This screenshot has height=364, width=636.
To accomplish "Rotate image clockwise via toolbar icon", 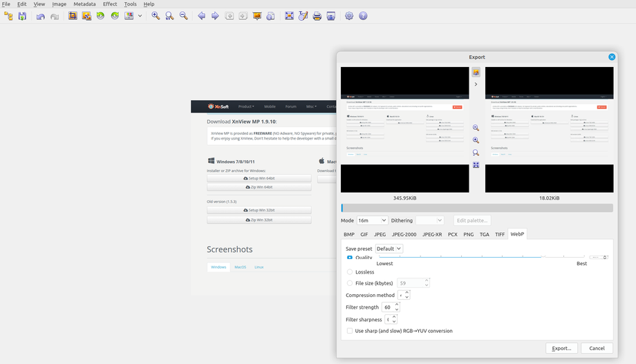I will tap(115, 16).
